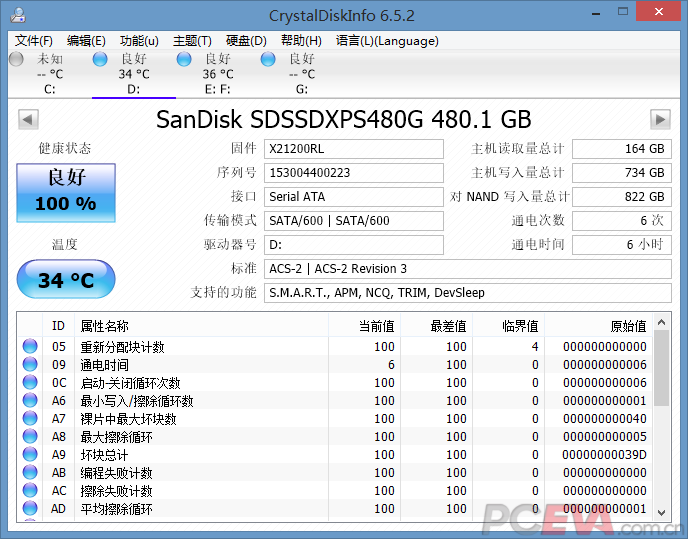Switch to disk E: F: tab label
688x539 pixels.
(x=218, y=90)
